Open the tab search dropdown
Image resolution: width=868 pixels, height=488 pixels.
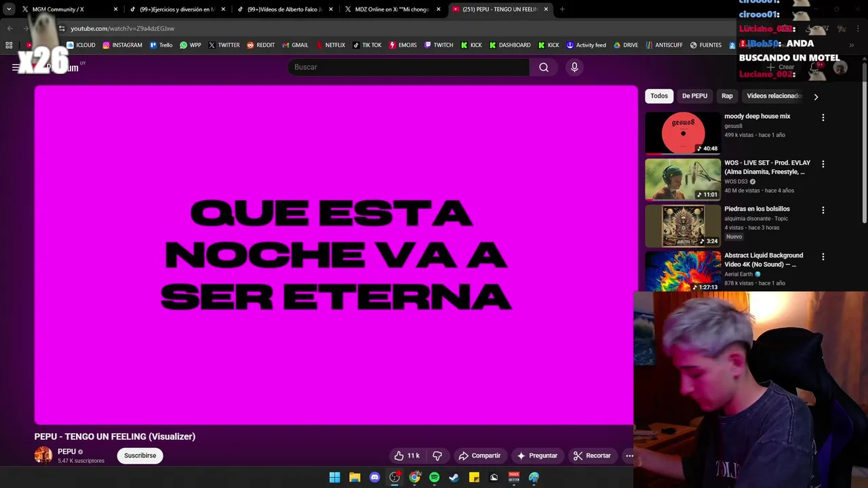coord(9,9)
